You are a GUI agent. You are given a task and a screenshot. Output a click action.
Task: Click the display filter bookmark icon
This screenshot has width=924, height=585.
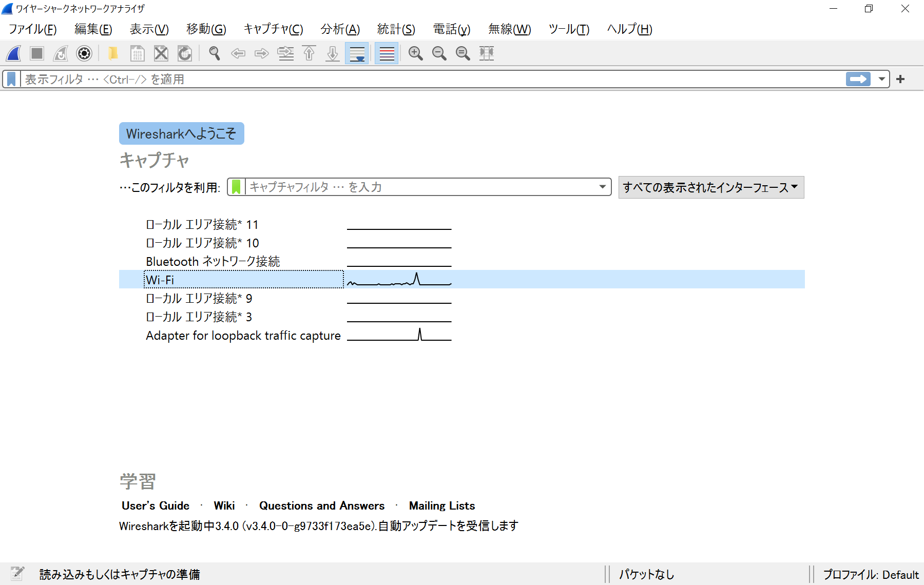11,79
